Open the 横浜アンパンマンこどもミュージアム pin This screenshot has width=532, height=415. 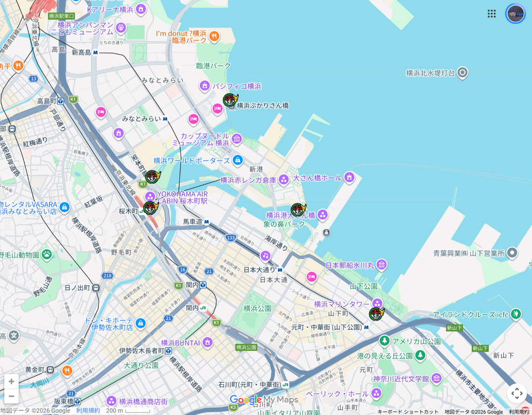tap(121, 28)
